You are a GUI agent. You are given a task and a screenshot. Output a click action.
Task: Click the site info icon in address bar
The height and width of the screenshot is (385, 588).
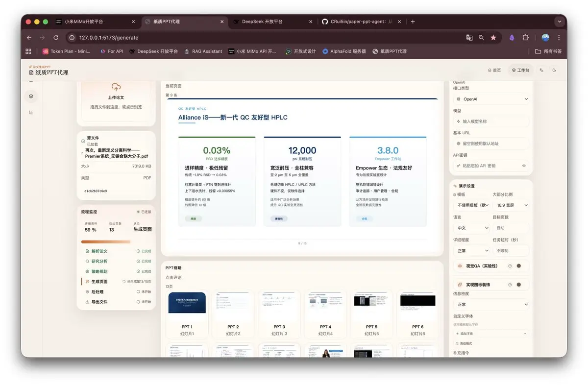(x=72, y=37)
